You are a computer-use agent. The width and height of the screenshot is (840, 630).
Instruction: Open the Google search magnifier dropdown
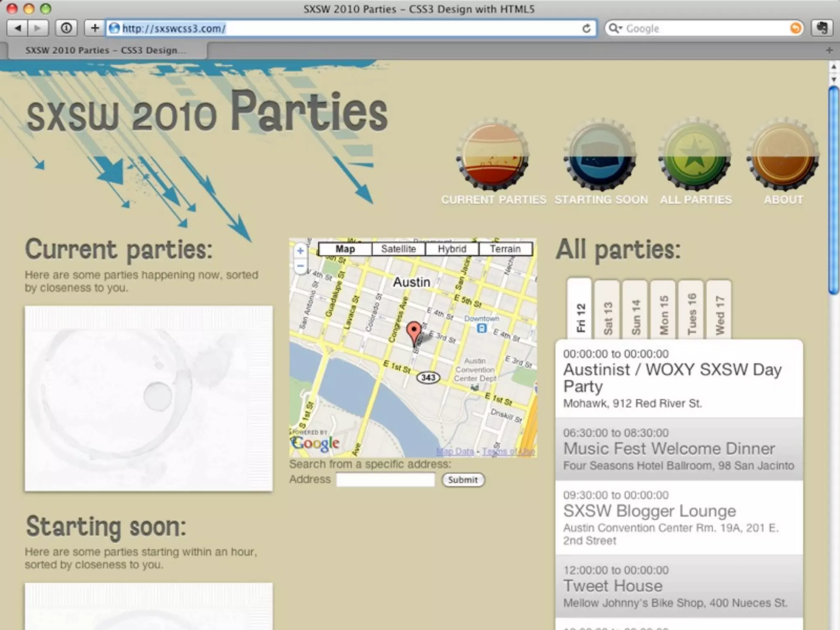[615, 28]
